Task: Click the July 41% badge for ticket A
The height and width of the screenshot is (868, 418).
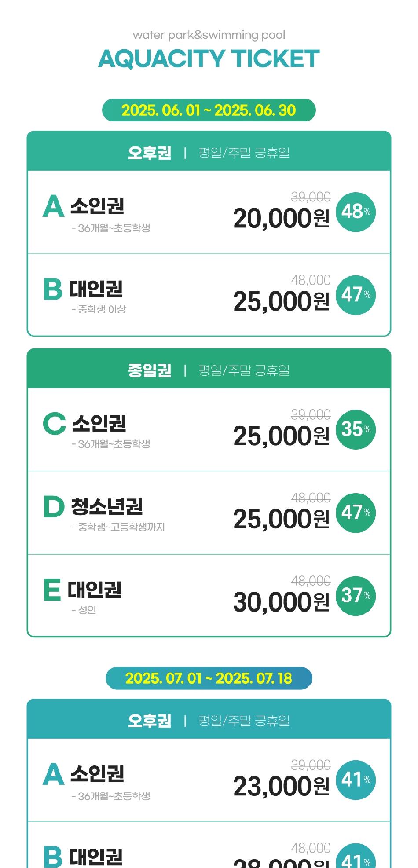Action: [356, 780]
